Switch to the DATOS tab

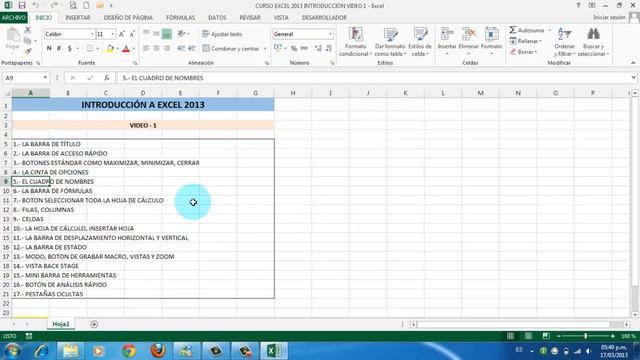[x=217, y=18]
